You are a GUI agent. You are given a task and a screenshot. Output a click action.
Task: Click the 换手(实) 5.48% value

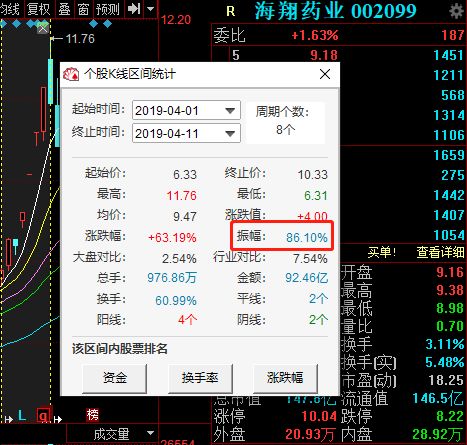[445, 362]
